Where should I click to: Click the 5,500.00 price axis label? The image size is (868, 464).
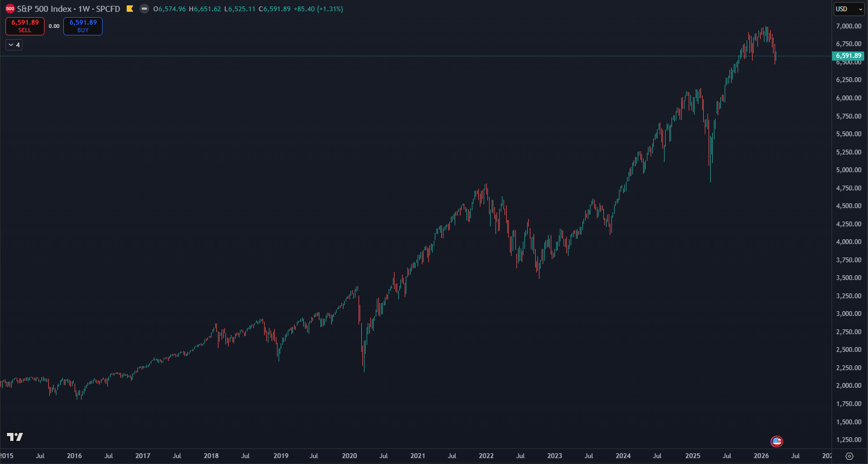pyautogui.click(x=849, y=134)
